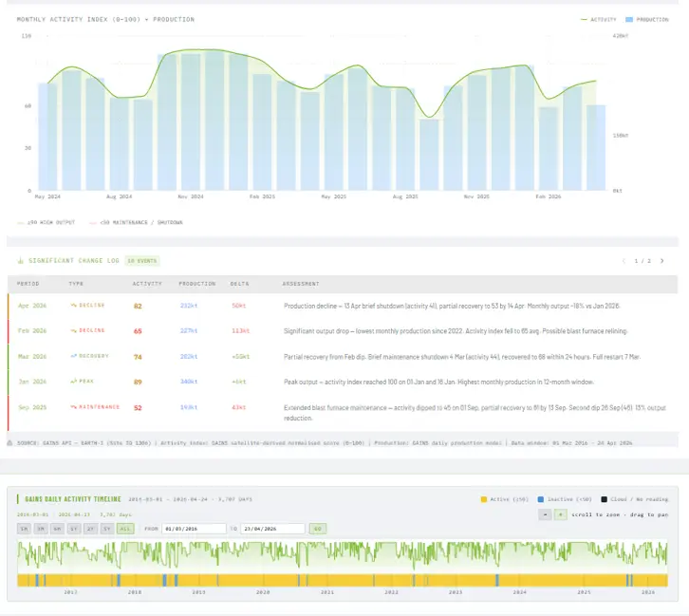Click the peak trend icon in Jan 2026 row
689x616 pixels.
[73, 382]
